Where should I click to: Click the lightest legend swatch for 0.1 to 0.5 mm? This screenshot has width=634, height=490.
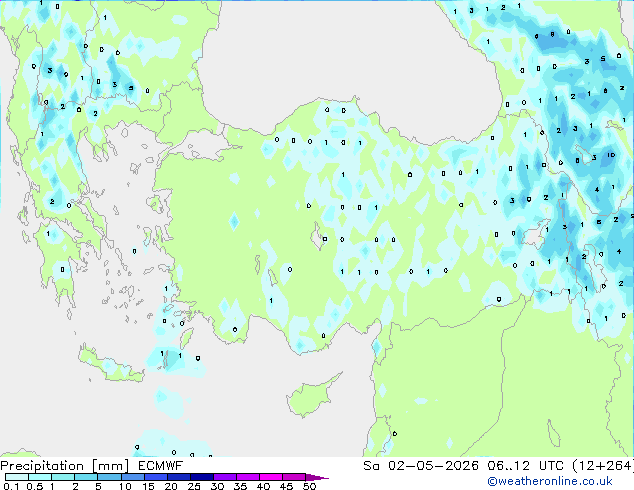point(17,477)
